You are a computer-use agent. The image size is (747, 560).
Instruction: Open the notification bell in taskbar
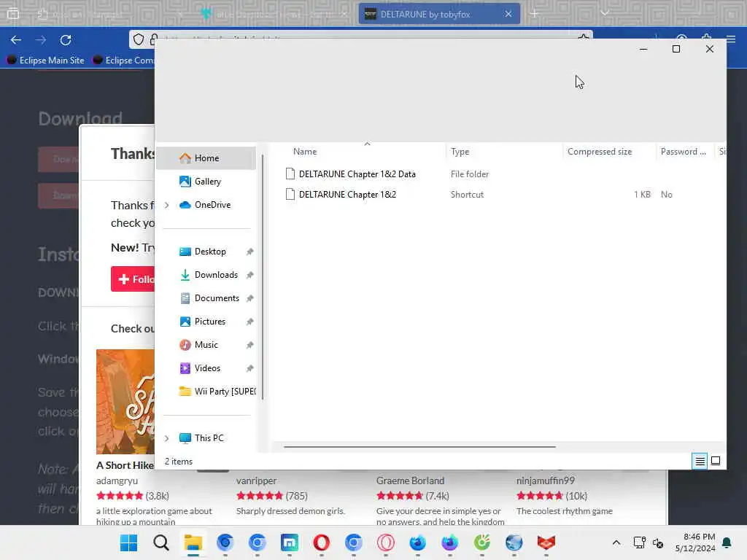click(x=727, y=542)
